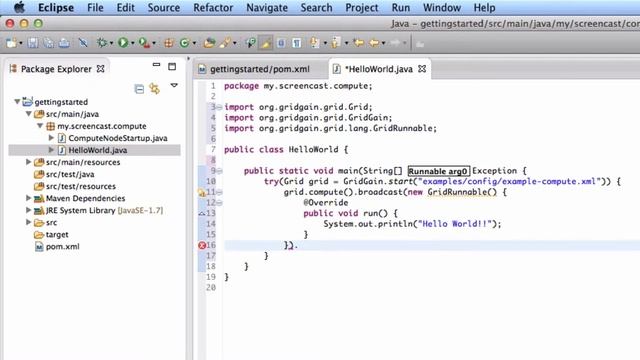The height and width of the screenshot is (360, 640).
Task: Open the Apple menu
Action: (19, 7)
